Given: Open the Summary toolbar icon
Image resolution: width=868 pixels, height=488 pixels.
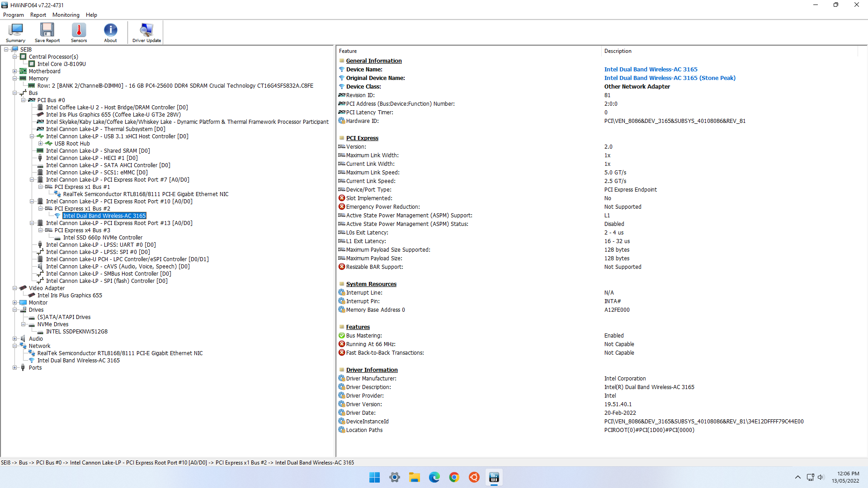Looking at the screenshot, I should coord(15,33).
